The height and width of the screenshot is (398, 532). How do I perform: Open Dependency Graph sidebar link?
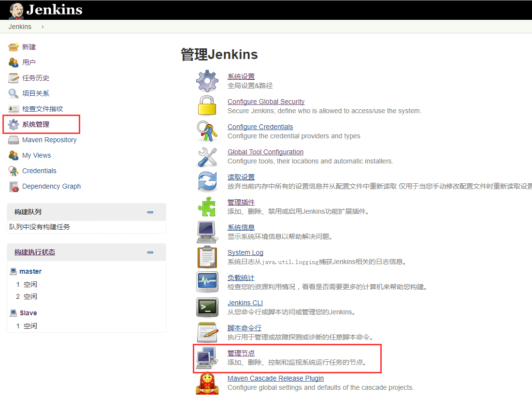[51, 187]
